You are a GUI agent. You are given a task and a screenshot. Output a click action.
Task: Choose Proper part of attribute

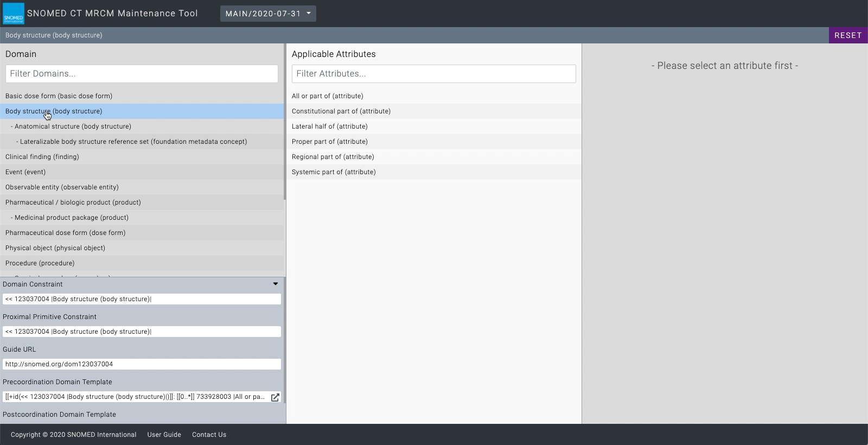(x=434, y=142)
